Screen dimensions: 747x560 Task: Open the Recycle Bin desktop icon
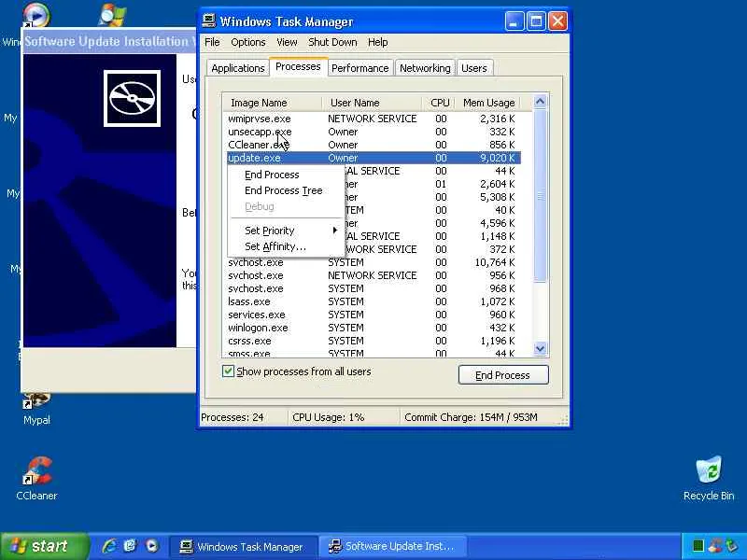(709, 471)
